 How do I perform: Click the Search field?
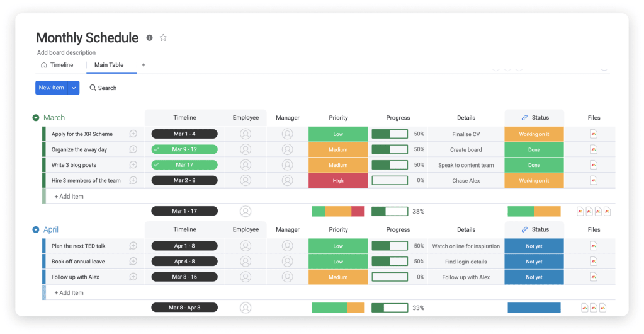pyautogui.click(x=103, y=88)
